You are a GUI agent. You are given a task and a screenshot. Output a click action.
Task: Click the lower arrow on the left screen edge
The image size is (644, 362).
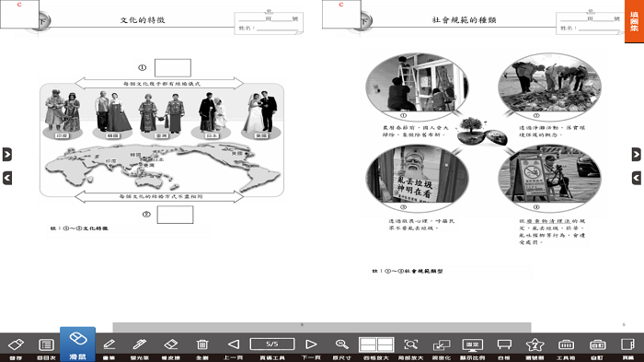[7, 178]
